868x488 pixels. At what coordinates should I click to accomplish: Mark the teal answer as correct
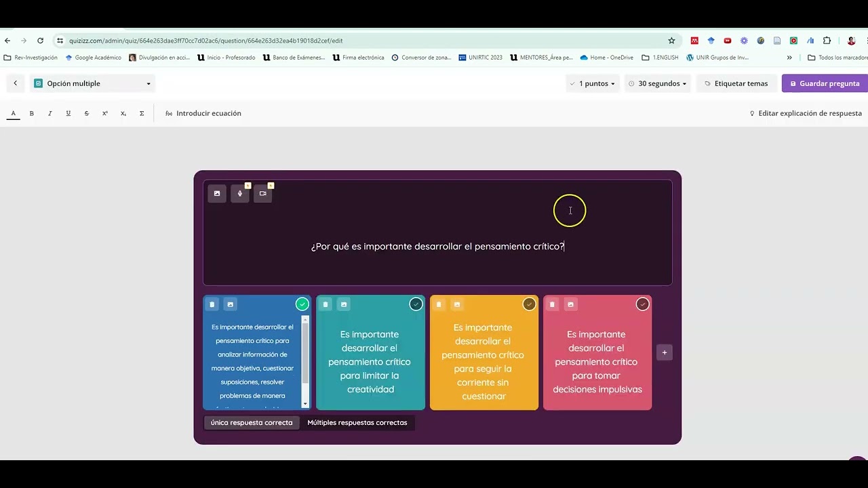coord(416,304)
